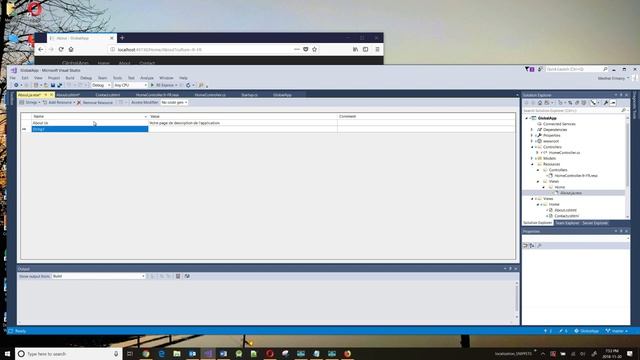640x360 pixels.
Task: Click the Chrome icon in the taskbar
Action: pos(146,354)
